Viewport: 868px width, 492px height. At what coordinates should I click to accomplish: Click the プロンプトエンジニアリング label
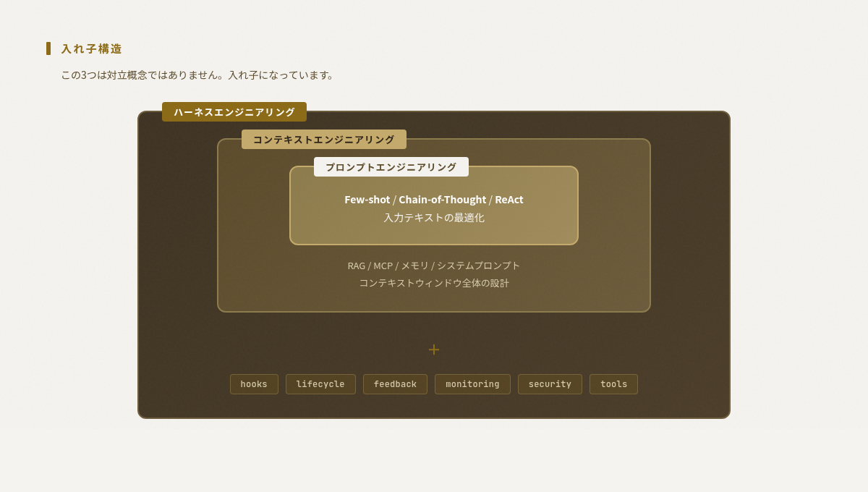click(391, 167)
